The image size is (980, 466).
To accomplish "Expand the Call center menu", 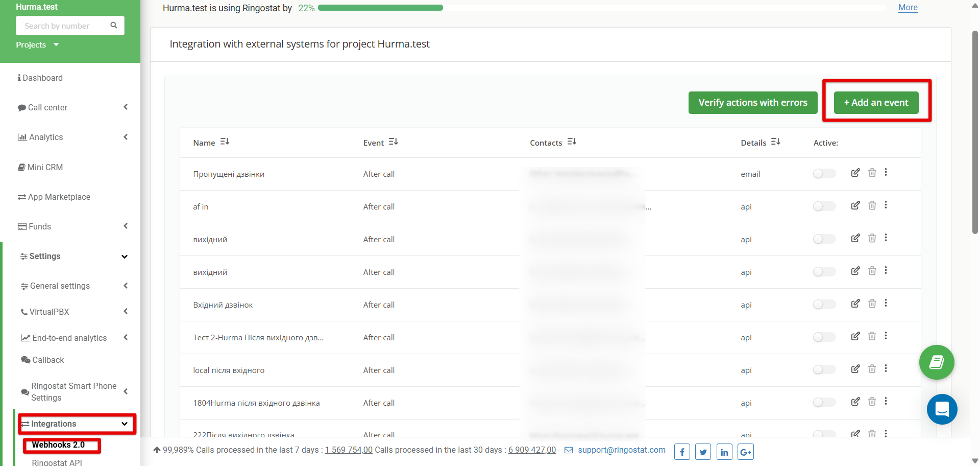I will click(125, 107).
